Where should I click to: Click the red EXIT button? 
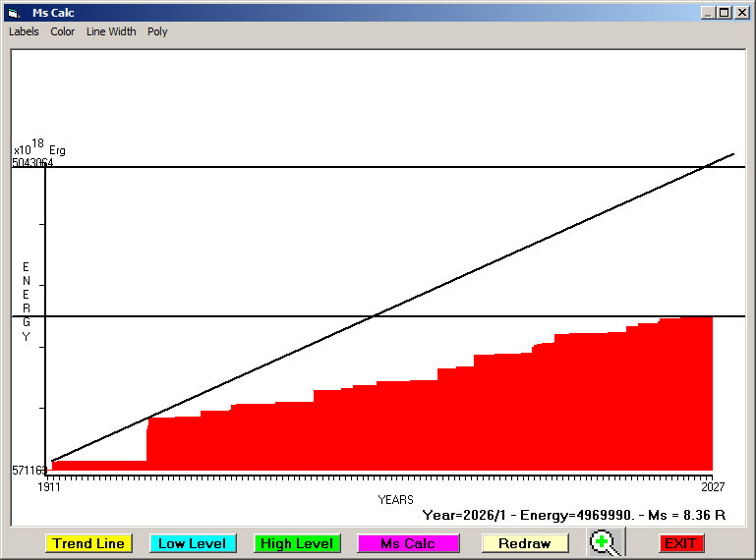[680, 543]
